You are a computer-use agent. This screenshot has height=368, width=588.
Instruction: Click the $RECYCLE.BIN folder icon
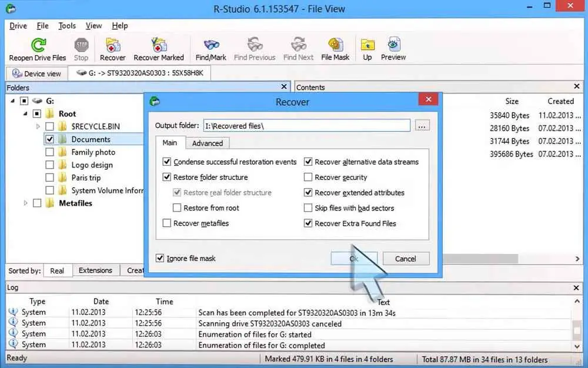(62, 126)
